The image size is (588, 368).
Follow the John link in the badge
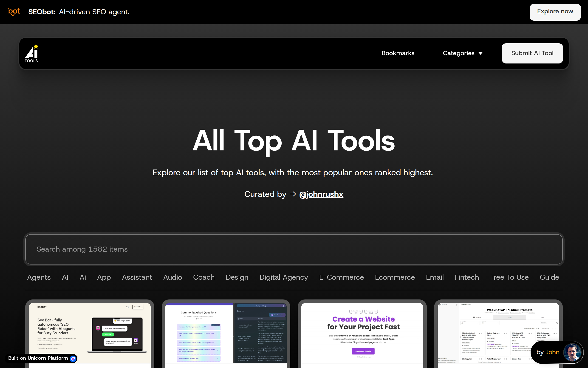coord(553,352)
